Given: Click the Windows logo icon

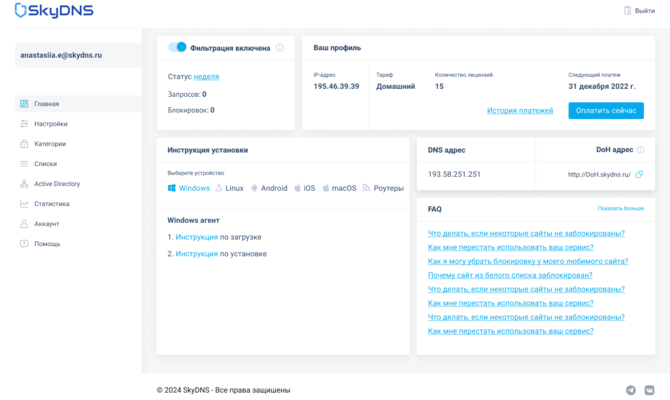Looking at the screenshot, I should (172, 188).
